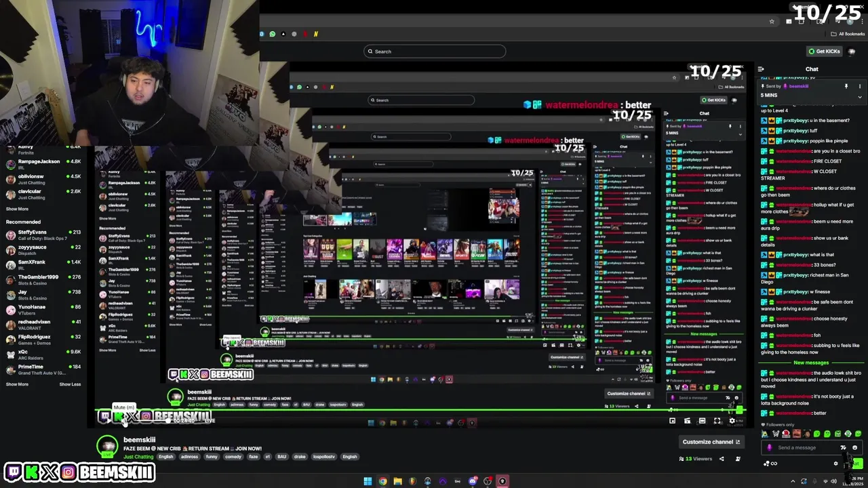Image resolution: width=868 pixels, height=488 pixels.
Task: Open Discord from the taskbar
Action: (472, 481)
